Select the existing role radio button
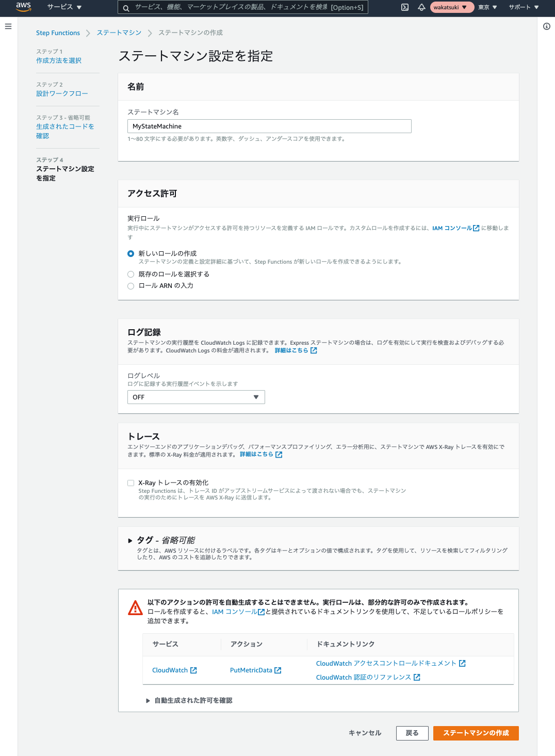 pos(131,275)
